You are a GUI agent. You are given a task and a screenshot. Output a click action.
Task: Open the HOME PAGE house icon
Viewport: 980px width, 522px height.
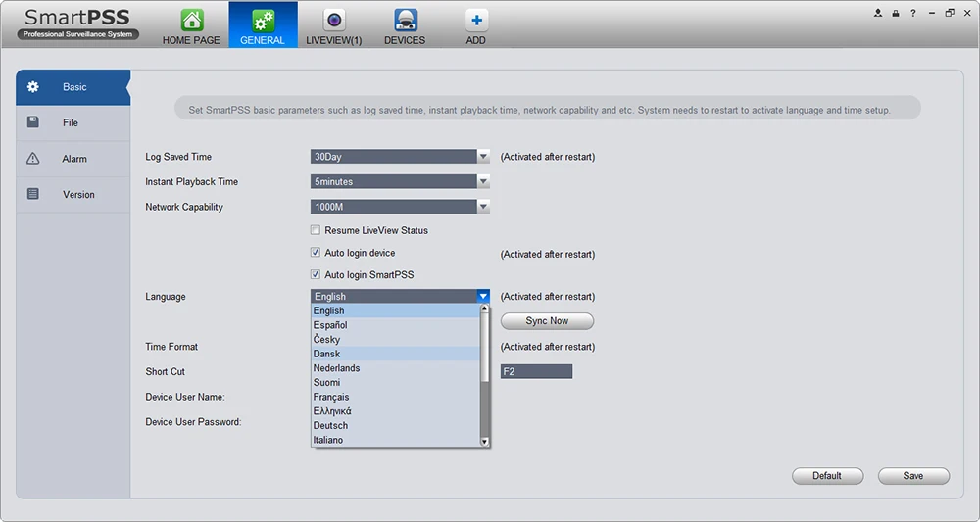click(x=192, y=20)
